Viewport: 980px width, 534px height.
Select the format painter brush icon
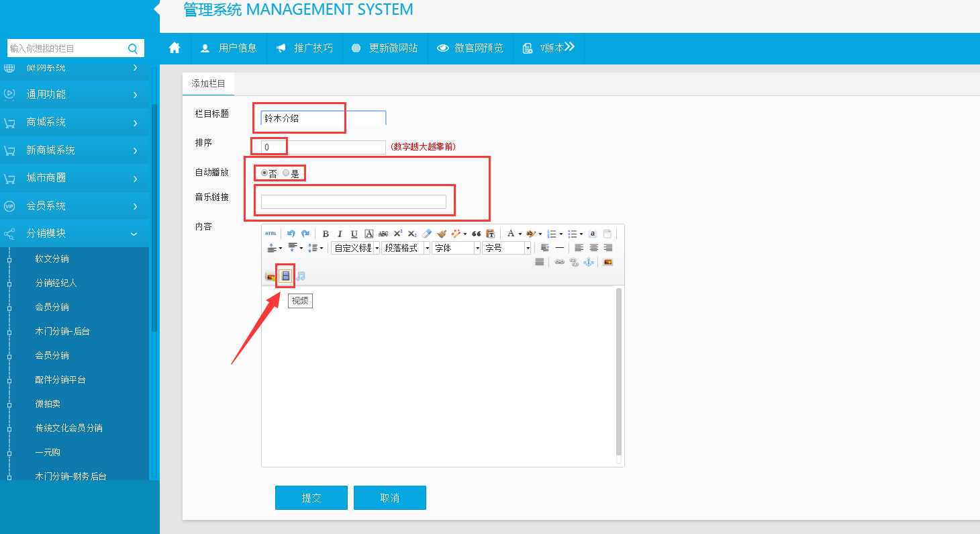(x=442, y=234)
